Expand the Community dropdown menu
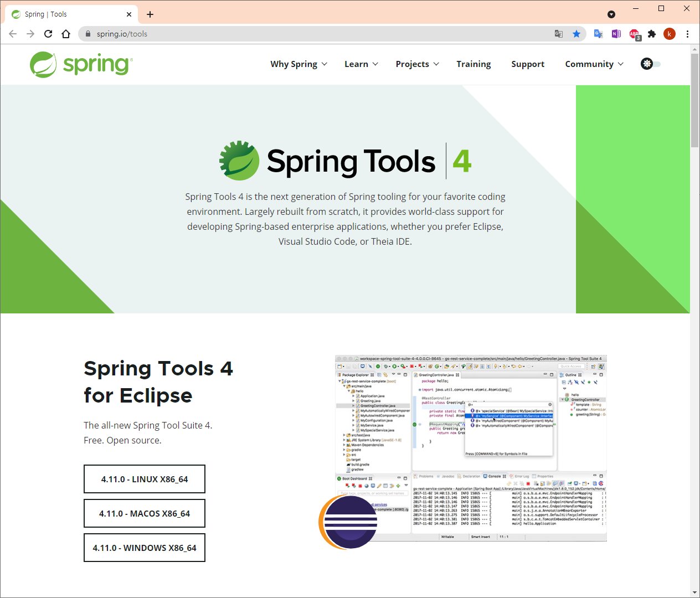 tap(594, 64)
